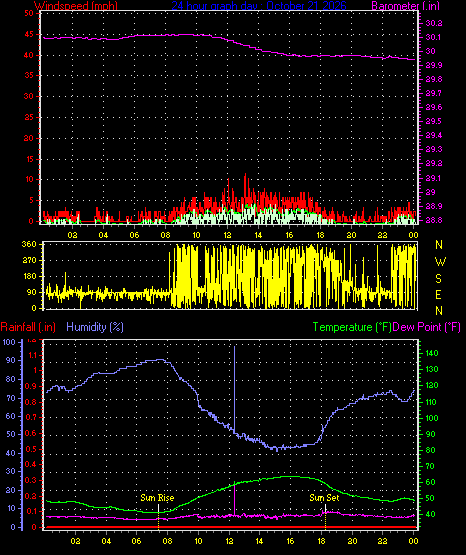
Task: Click hour 16 under the humidity graph
Action: (290, 541)
